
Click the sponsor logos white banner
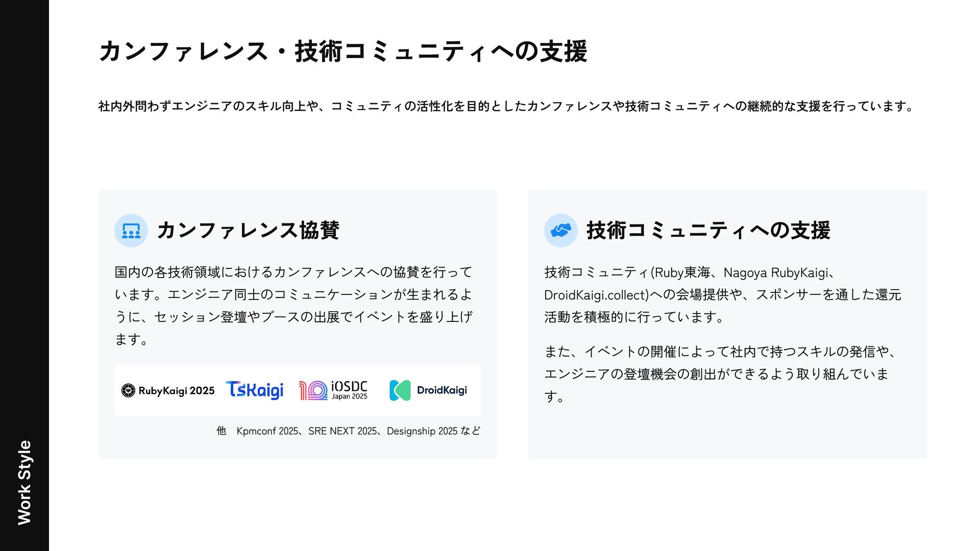coord(298,390)
